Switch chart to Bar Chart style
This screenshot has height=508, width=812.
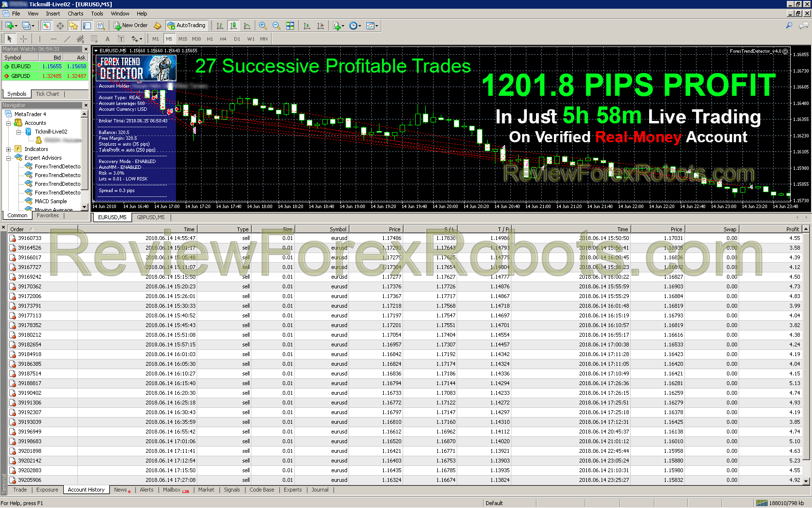click(220, 26)
